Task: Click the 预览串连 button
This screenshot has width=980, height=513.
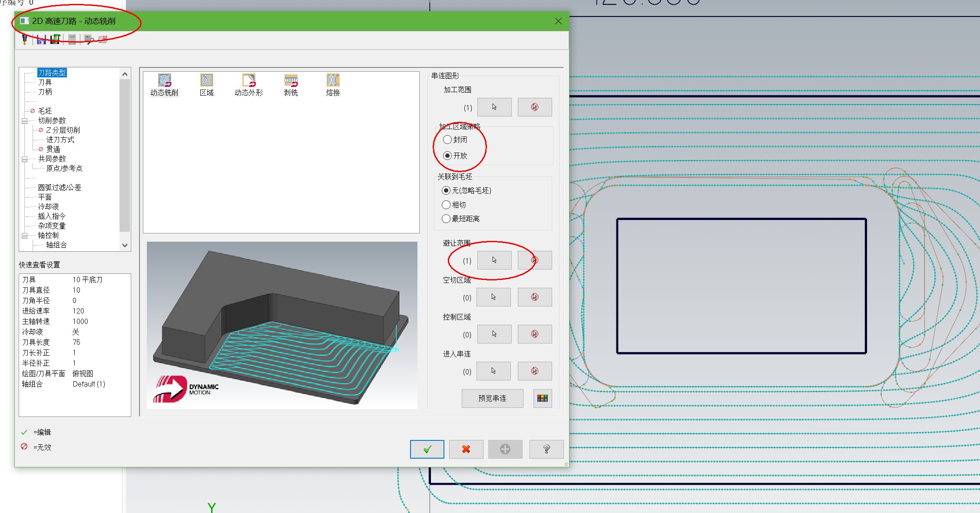Action: 492,398
